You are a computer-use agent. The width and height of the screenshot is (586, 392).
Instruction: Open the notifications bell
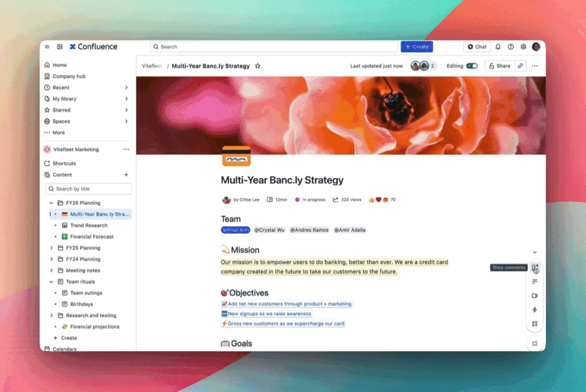click(498, 47)
